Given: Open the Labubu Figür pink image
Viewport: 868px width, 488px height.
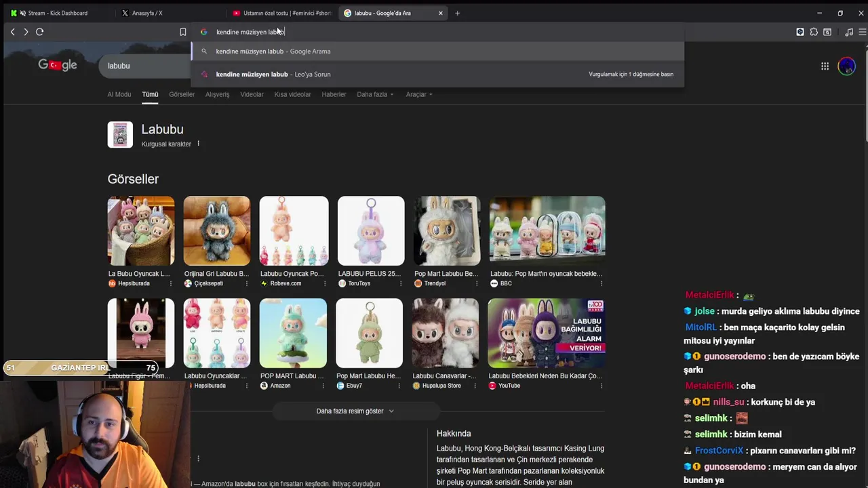Looking at the screenshot, I should pyautogui.click(x=141, y=333).
